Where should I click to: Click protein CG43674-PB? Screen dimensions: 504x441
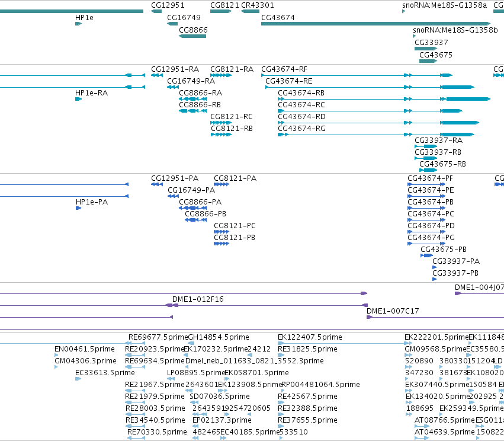(x=426, y=208)
